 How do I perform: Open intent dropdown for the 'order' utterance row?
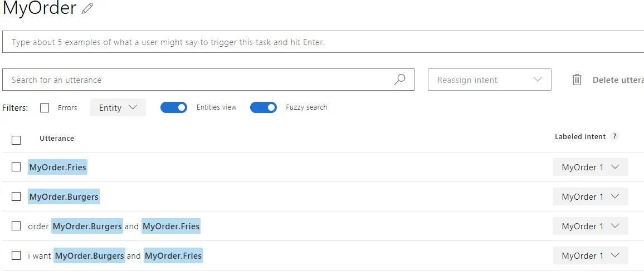click(x=590, y=226)
